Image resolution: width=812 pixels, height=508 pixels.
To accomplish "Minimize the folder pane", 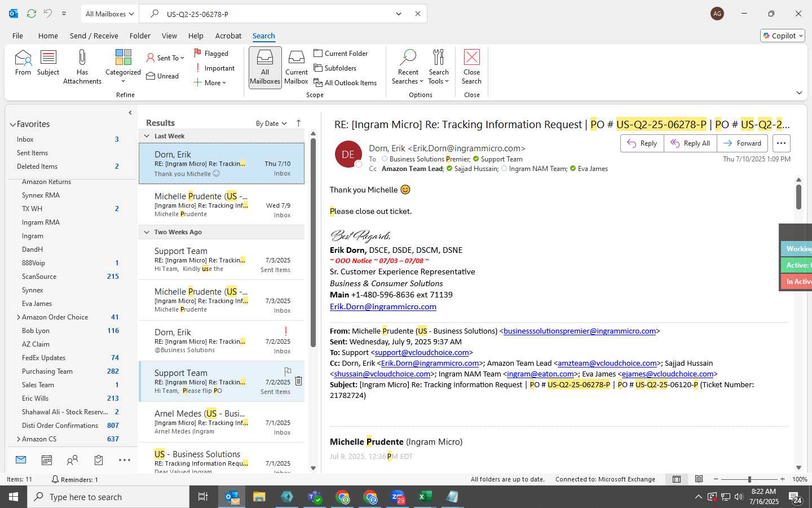I will pos(130,112).
